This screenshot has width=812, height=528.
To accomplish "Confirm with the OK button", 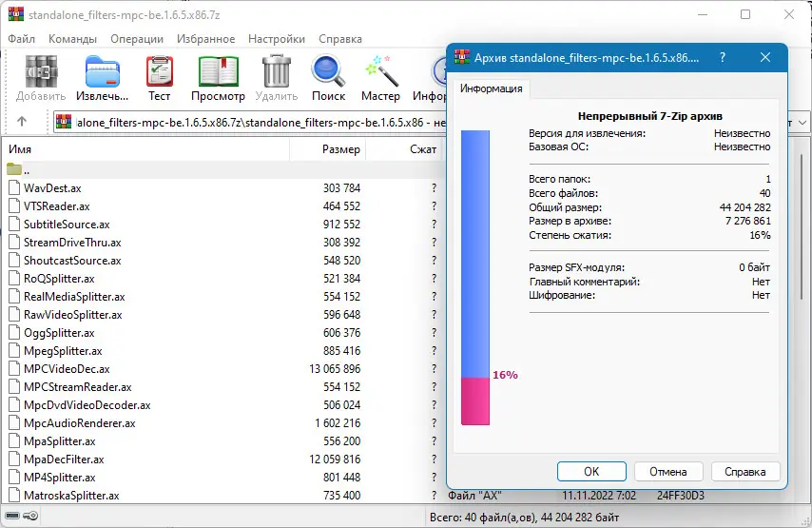I will point(591,472).
